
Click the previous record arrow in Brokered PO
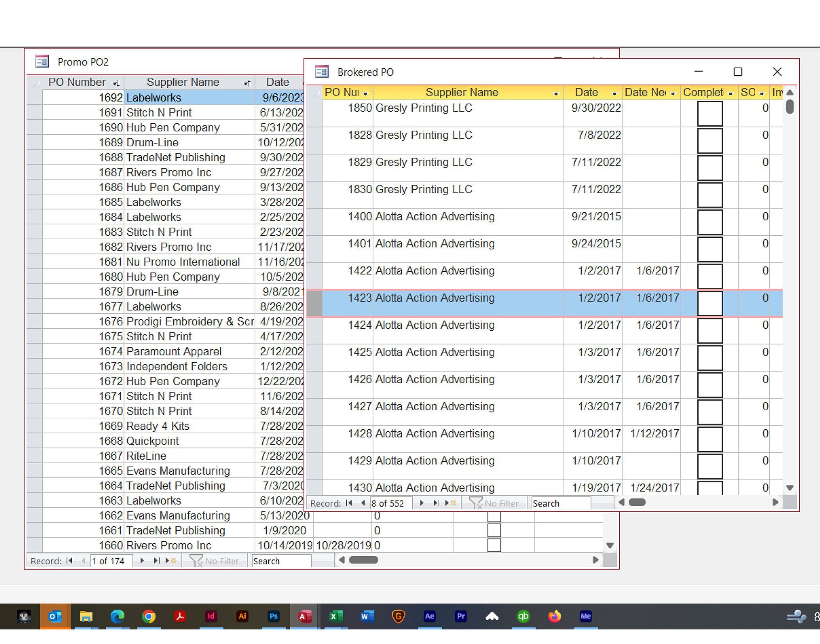363,503
